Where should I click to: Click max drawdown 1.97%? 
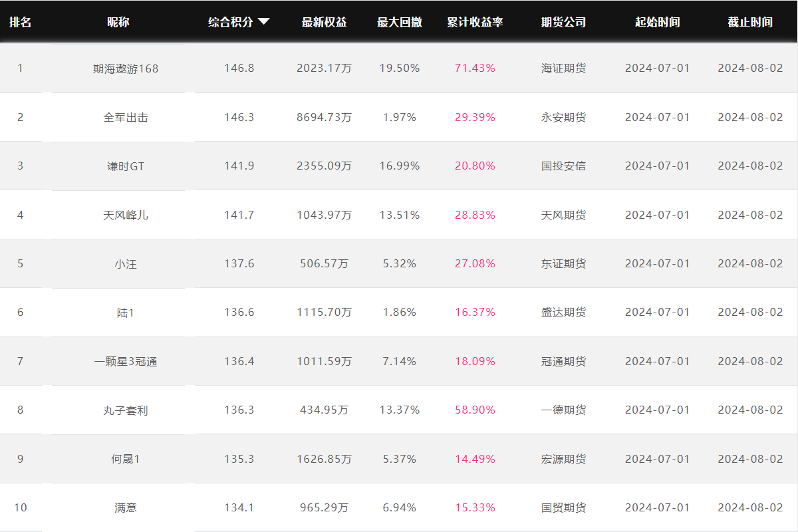pyautogui.click(x=400, y=117)
